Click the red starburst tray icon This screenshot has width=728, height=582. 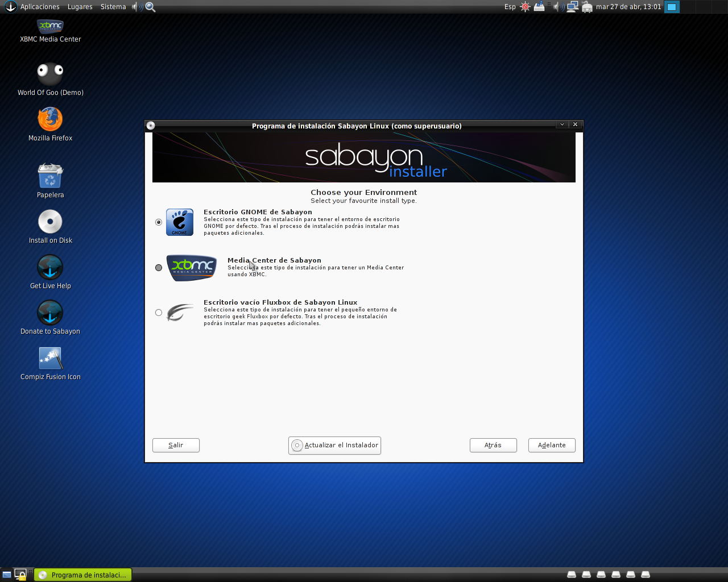pyautogui.click(x=525, y=6)
